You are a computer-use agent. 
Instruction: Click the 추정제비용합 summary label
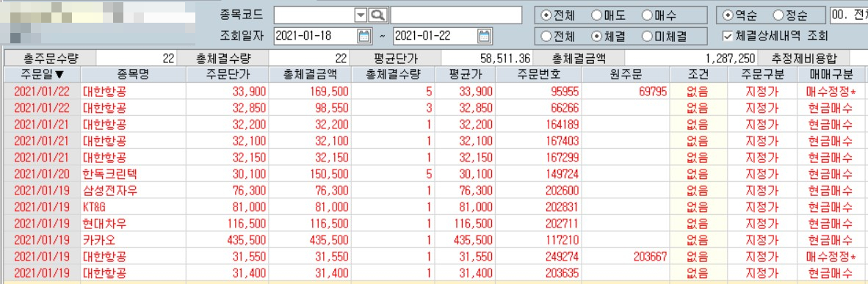click(x=803, y=58)
